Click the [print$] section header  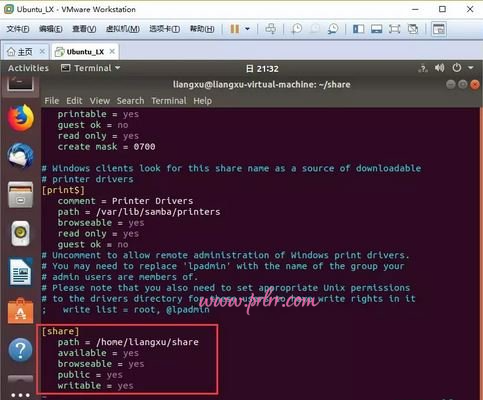point(63,190)
